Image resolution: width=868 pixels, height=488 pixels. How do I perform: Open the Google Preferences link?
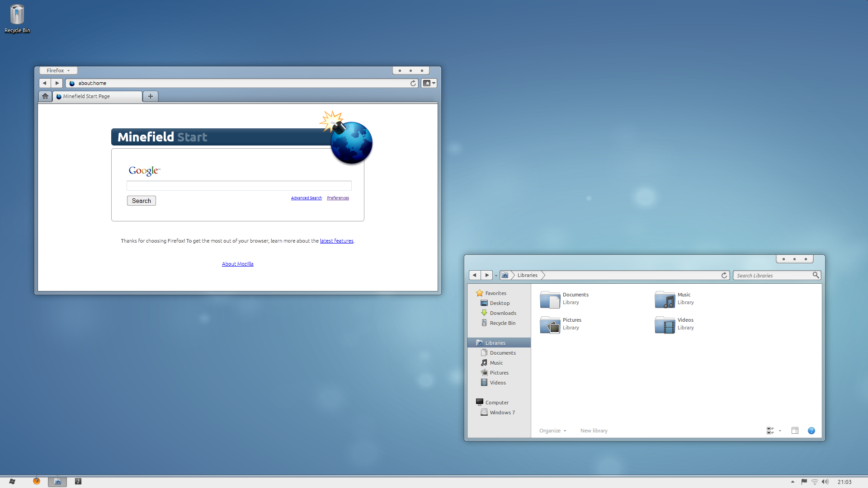click(338, 198)
